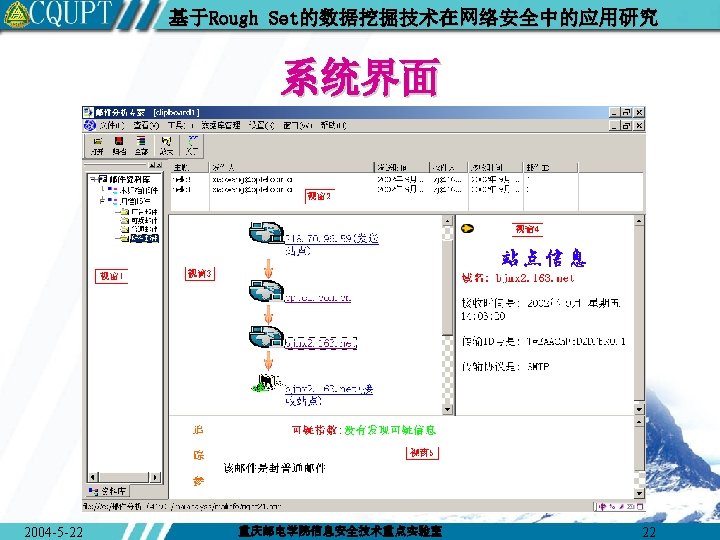The width and height of the screenshot is (720, 540).
Task: Open the first menu next to the app icon
Action: tap(112, 125)
